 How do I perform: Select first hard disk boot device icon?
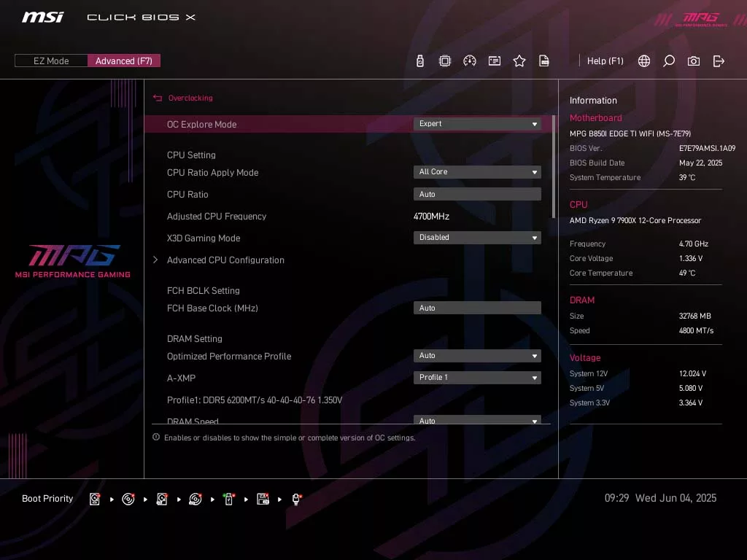click(95, 499)
